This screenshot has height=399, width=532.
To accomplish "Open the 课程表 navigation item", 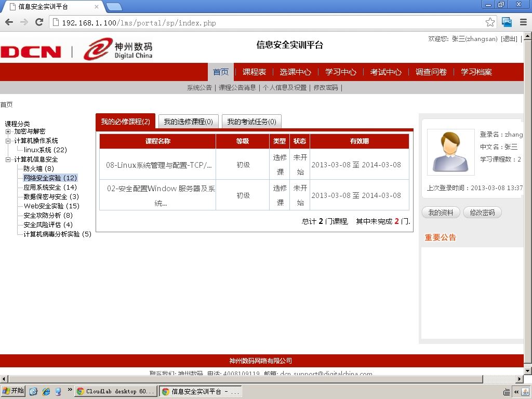I will (254, 72).
